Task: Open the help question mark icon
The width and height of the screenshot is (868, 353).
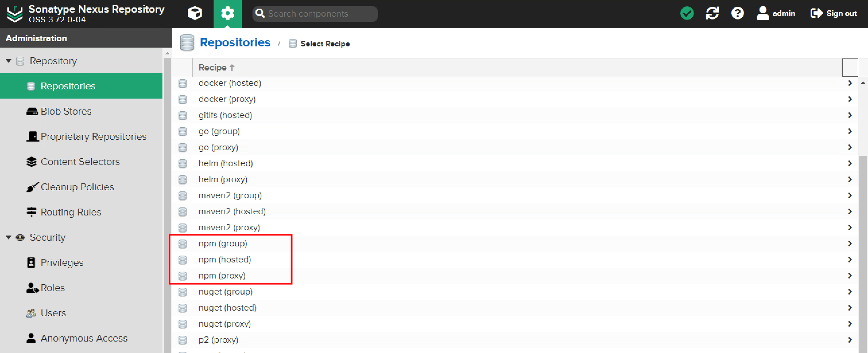Action: [x=737, y=13]
